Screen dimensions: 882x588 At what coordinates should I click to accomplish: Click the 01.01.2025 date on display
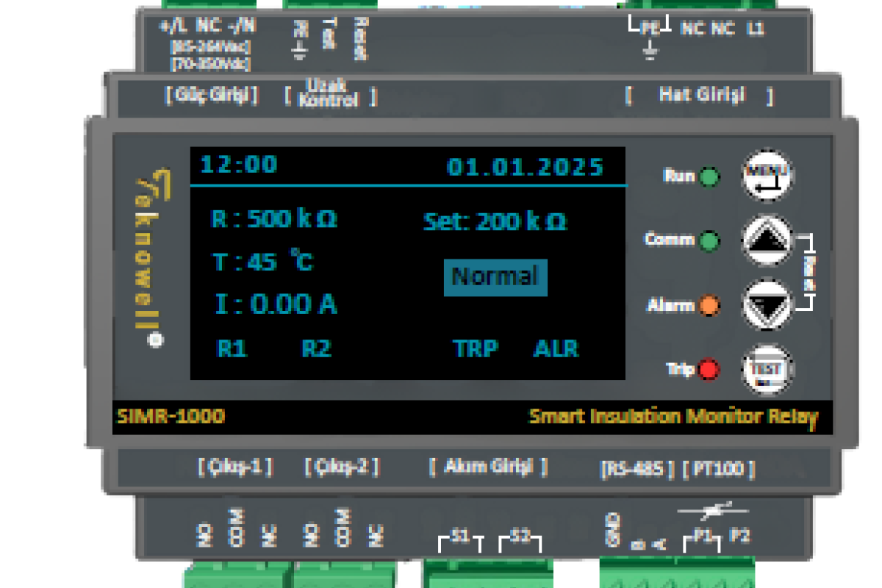525,167
